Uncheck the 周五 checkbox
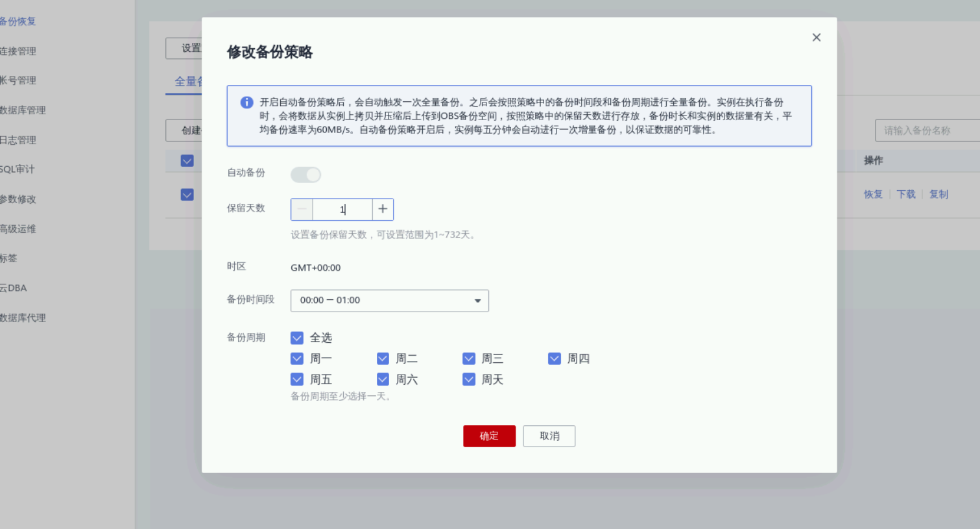Image resolution: width=980 pixels, height=529 pixels. click(297, 379)
